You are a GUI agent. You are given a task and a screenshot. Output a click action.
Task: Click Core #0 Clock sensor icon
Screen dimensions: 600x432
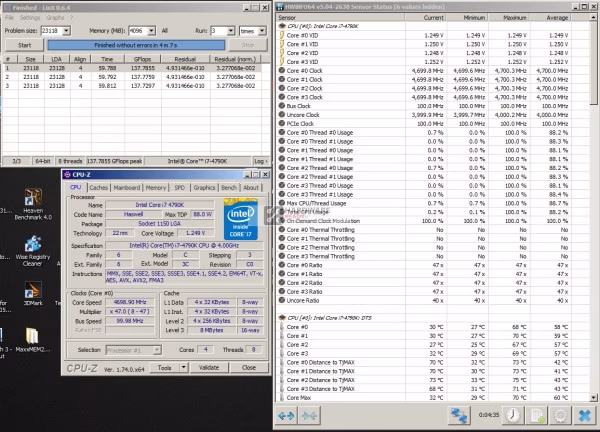[x=282, y=70]
